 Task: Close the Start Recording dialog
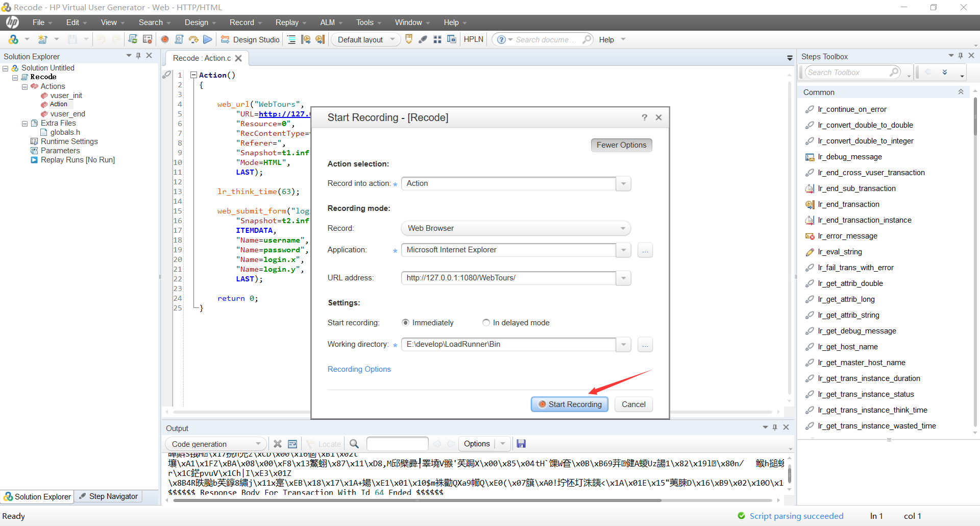click(x=659, y=117)
